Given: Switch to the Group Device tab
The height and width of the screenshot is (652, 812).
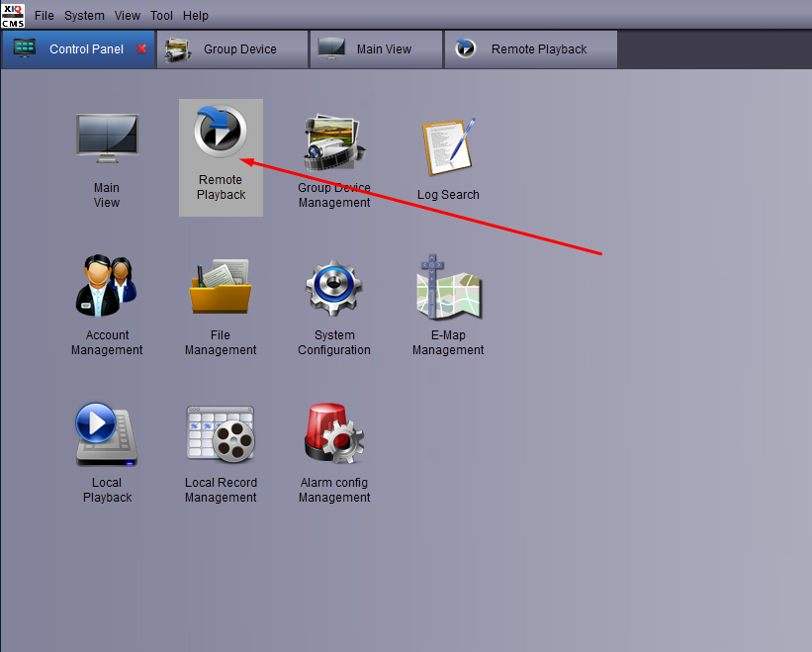Looking at the screenshot, I should point(232,49).
